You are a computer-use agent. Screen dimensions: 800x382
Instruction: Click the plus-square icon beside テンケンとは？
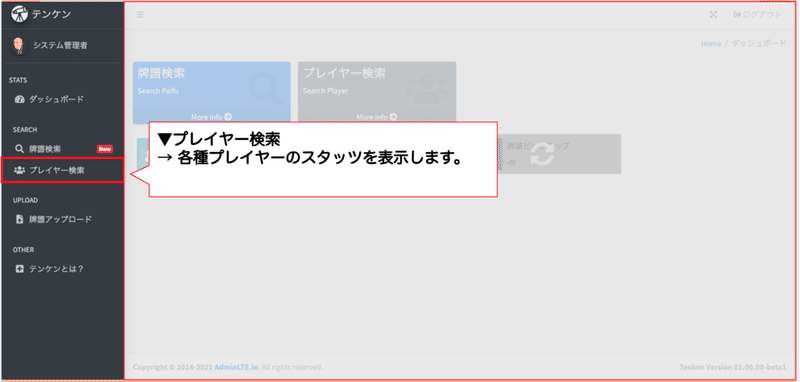20,269
